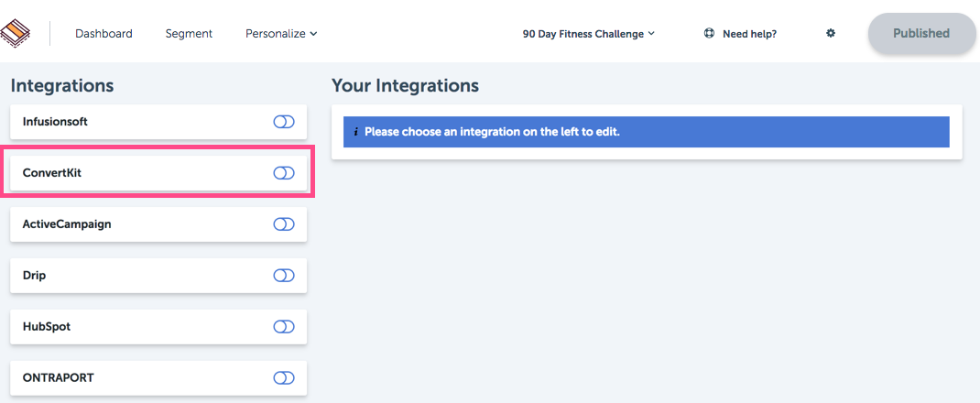Screen dimensions: 980x403
Task: Click the lifebuoy help icon
Action: point(709,33)
